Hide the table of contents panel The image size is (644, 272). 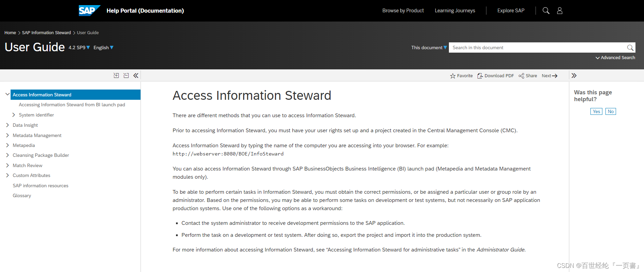point(136,76)
